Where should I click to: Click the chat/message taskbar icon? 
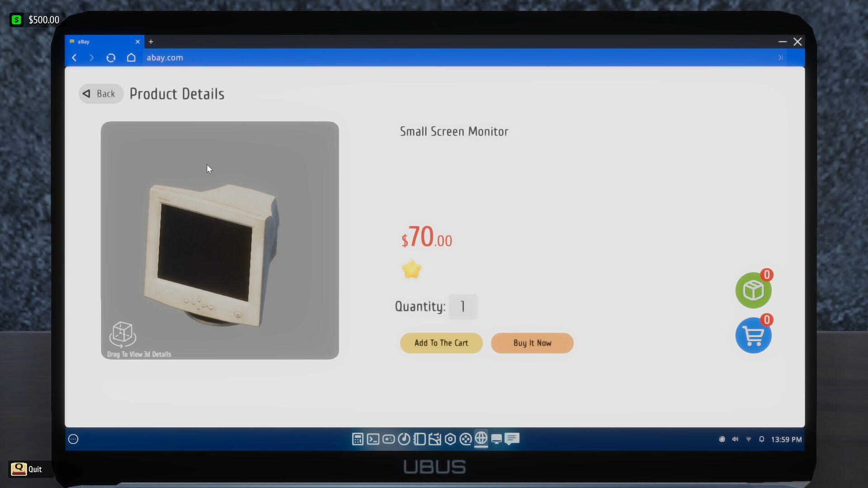coord(512,439)
